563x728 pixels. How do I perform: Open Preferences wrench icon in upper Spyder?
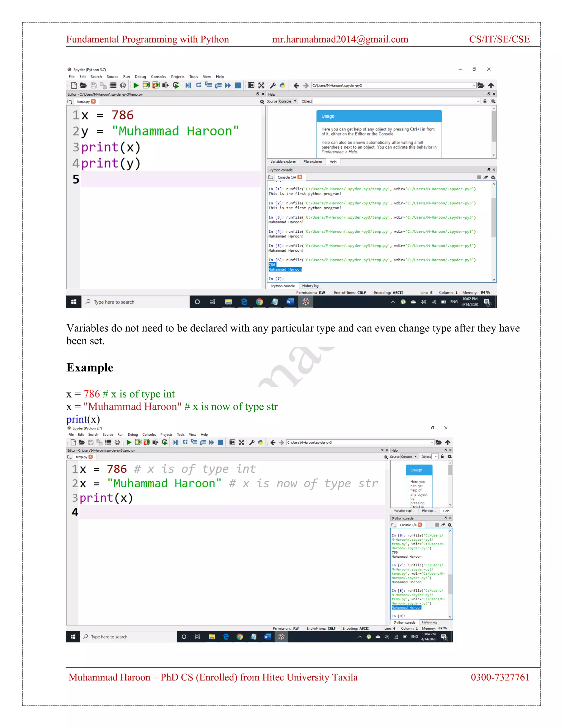[272, 85]
